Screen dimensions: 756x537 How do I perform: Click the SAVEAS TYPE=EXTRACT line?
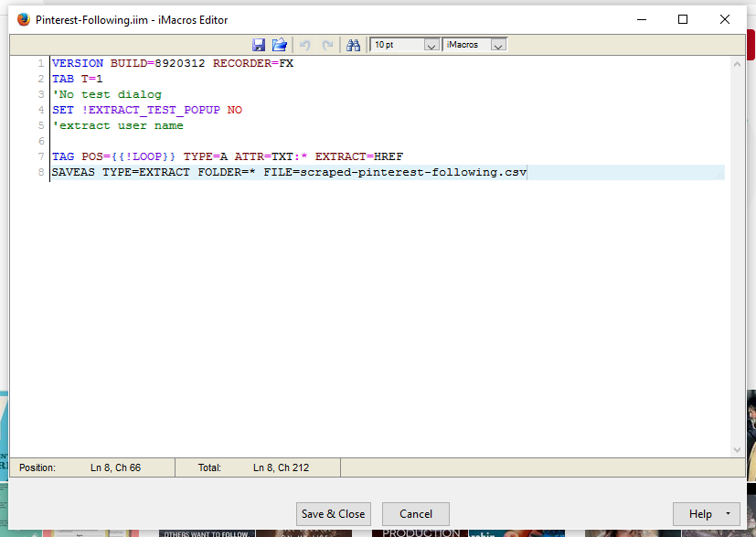289,172
